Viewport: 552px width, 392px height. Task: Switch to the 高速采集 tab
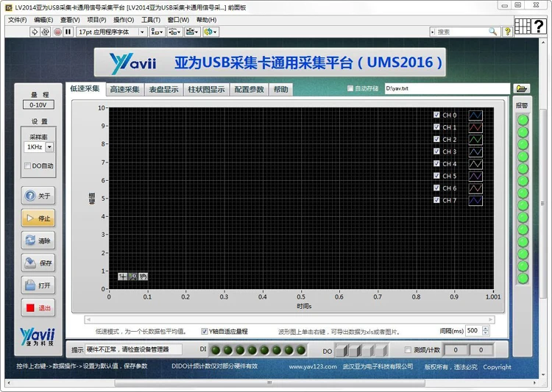(124, 90)
